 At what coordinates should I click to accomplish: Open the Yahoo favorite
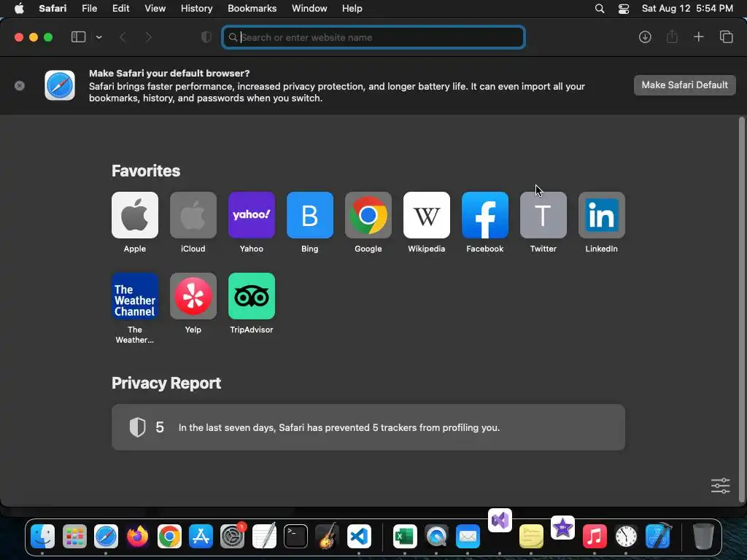click(x=252, y=215)
